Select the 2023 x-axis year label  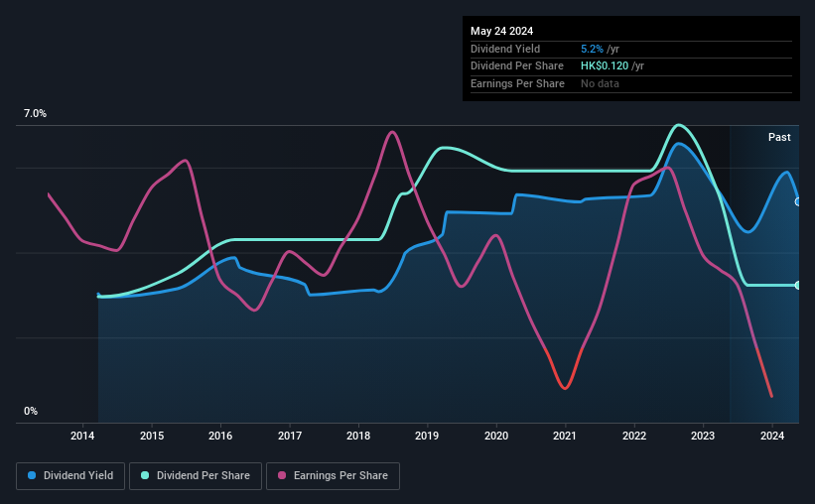703,436
